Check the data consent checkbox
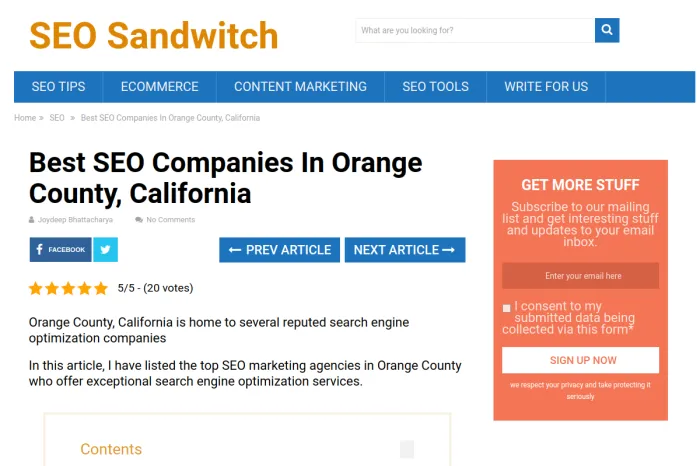 [506, 308]
